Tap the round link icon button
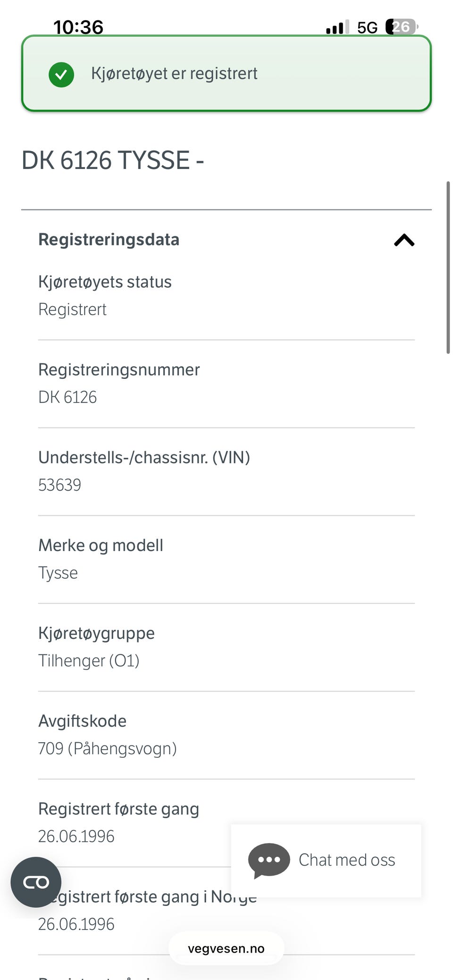 coord(36,882)
